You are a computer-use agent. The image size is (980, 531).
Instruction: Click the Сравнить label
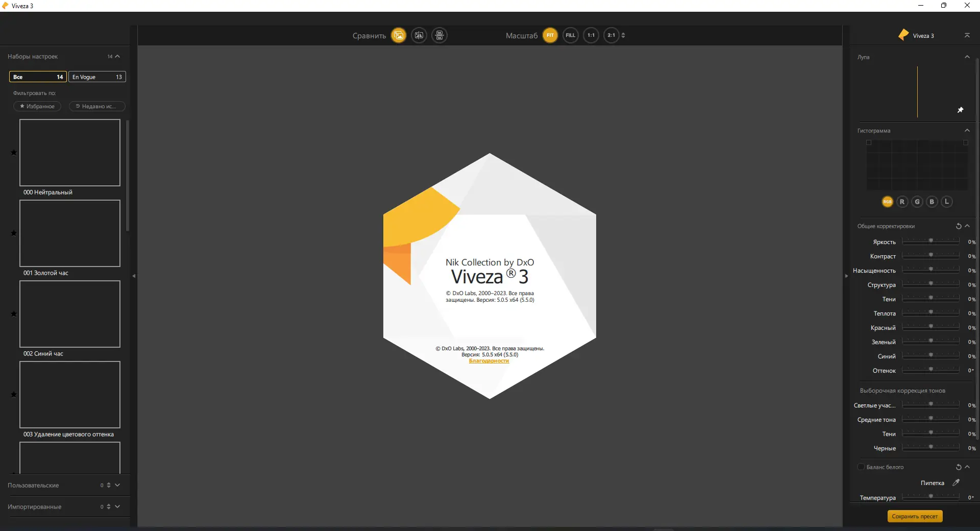click(x=369, y=36)
